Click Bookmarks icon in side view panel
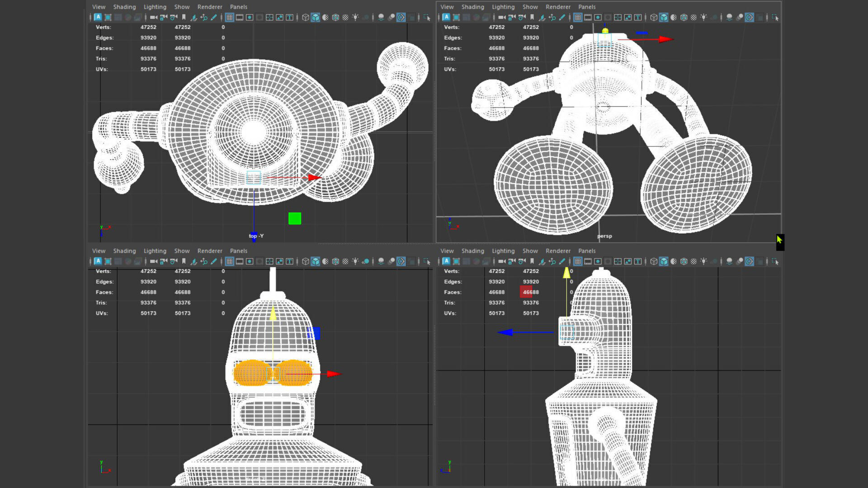This screenshot has width=868, height=488. 532,262
